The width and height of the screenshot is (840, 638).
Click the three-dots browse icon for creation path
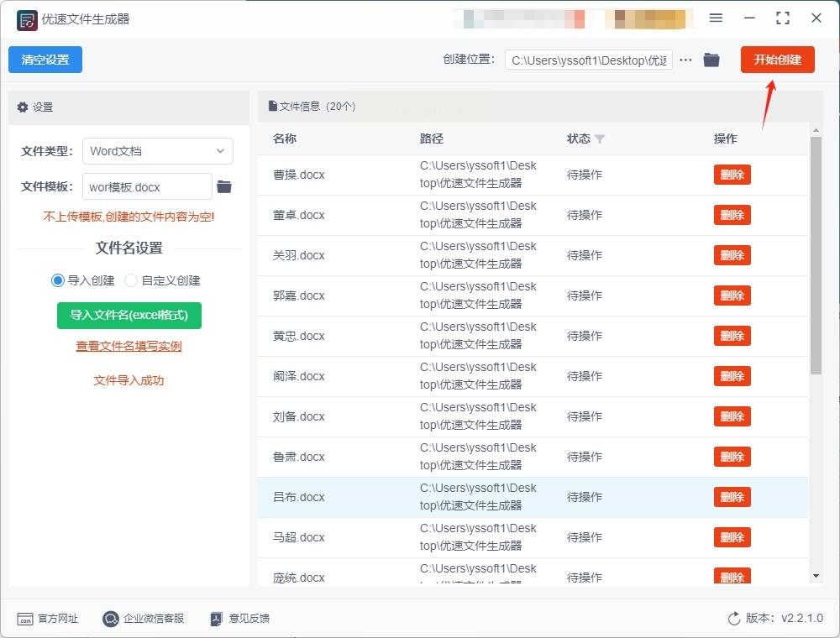[x=685, y=60]
